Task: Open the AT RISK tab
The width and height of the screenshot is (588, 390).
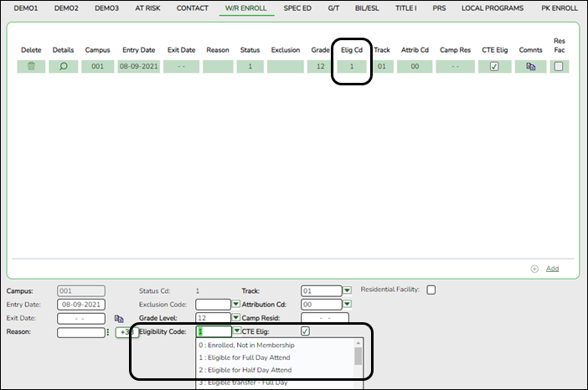Action: click(x=147, y=8)
